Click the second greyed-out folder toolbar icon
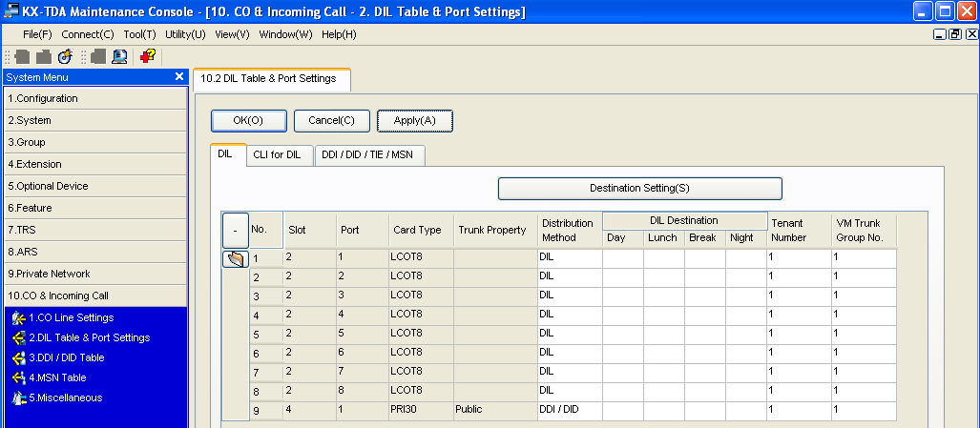 (x=44, y=57)
